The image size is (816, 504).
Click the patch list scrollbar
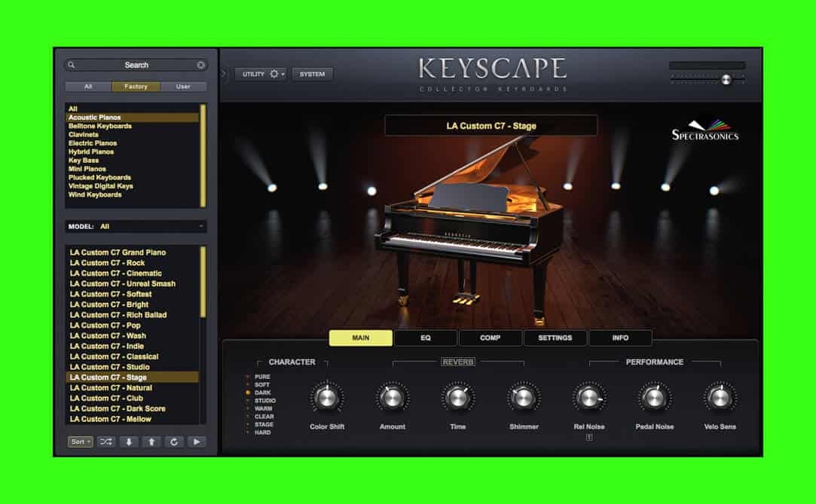[x=203, y=282]
